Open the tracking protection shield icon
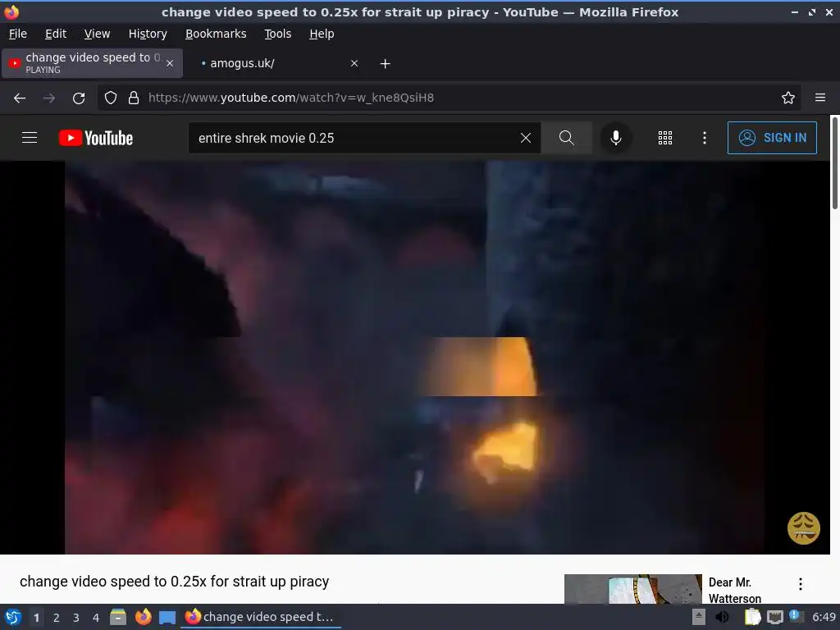The image size is (840, 630). (111, 98)
